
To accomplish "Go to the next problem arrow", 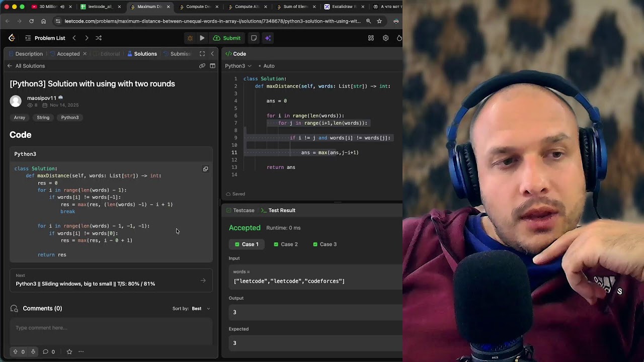I will tap(87, 38).
